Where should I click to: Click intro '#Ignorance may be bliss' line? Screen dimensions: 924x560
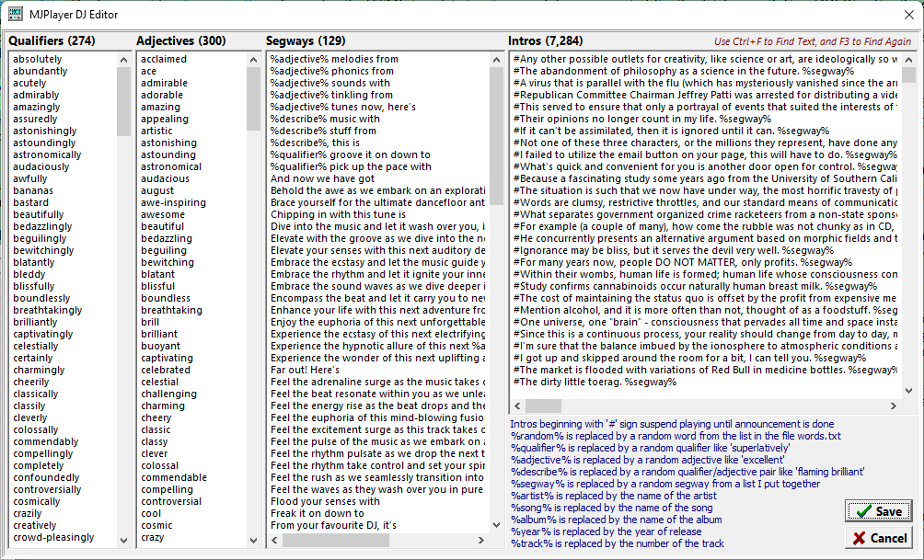674,250
